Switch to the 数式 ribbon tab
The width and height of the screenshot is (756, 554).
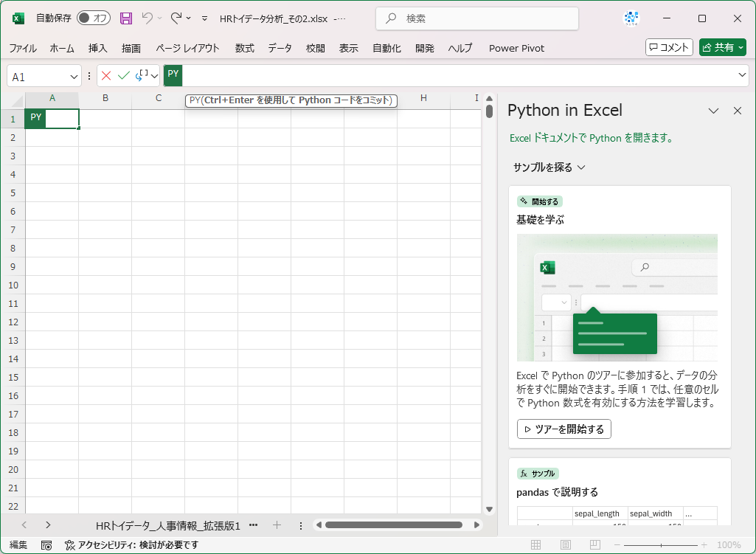click(x=244, y=48)
